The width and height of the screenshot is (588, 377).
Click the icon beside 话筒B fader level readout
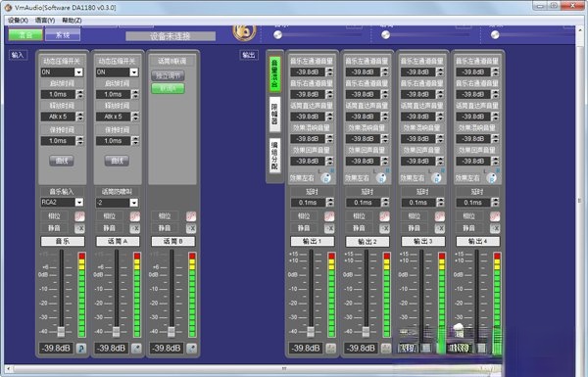tap(192, 349)
